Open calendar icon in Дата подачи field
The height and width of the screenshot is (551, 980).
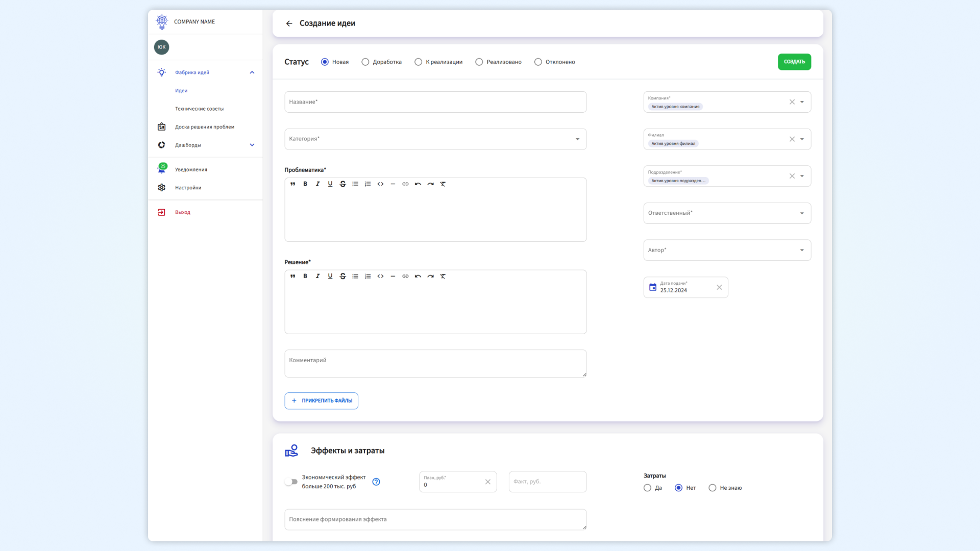click(653, 287)
